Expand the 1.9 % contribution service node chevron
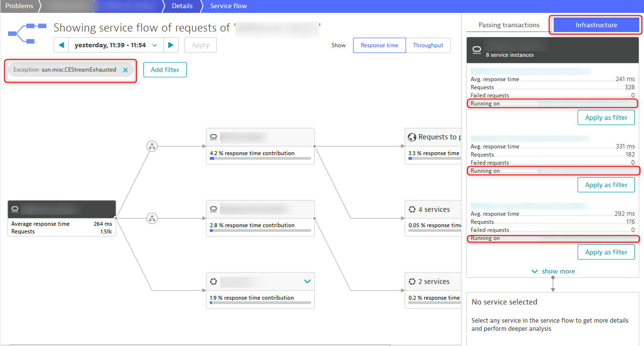This screenshot has width=644, height=346. (x=307, y=282)
